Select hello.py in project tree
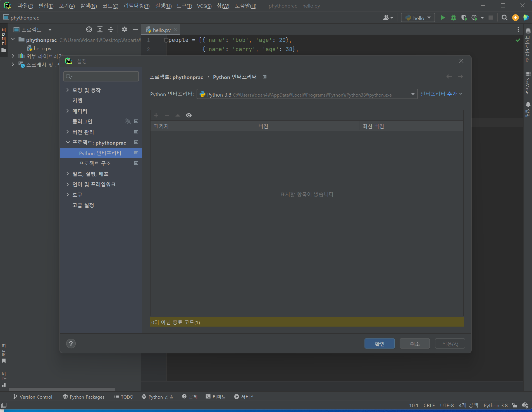The height and width of the screenshot is (412, 532). pos(39,48)
